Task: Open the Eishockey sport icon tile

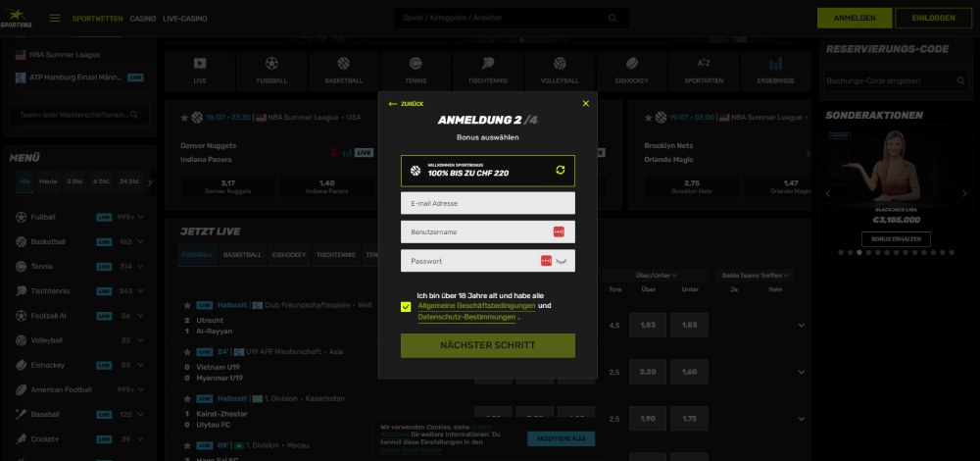Action: pos(631,71)
